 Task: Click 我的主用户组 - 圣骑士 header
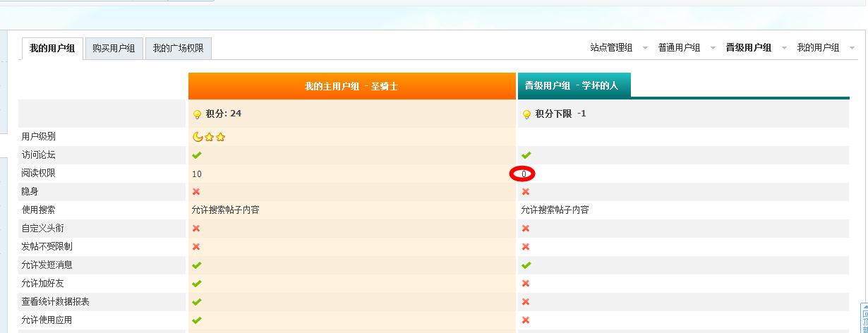[x=351, y=86]
